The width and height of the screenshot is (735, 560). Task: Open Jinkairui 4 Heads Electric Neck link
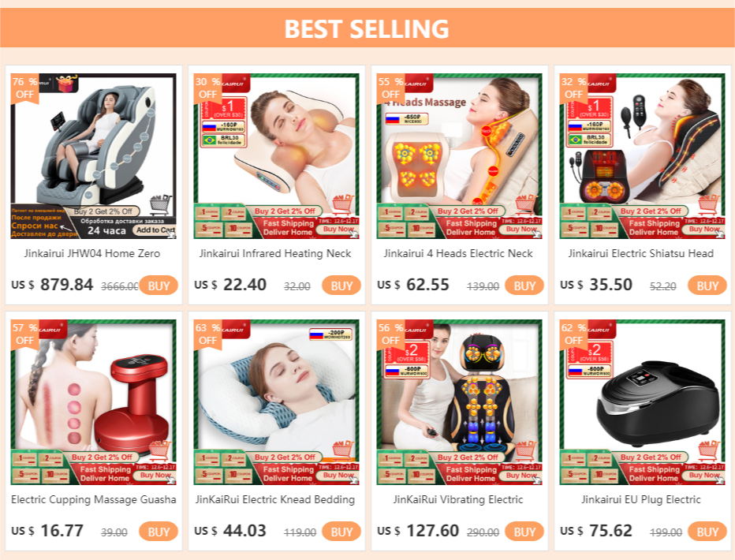click(458, 253)
